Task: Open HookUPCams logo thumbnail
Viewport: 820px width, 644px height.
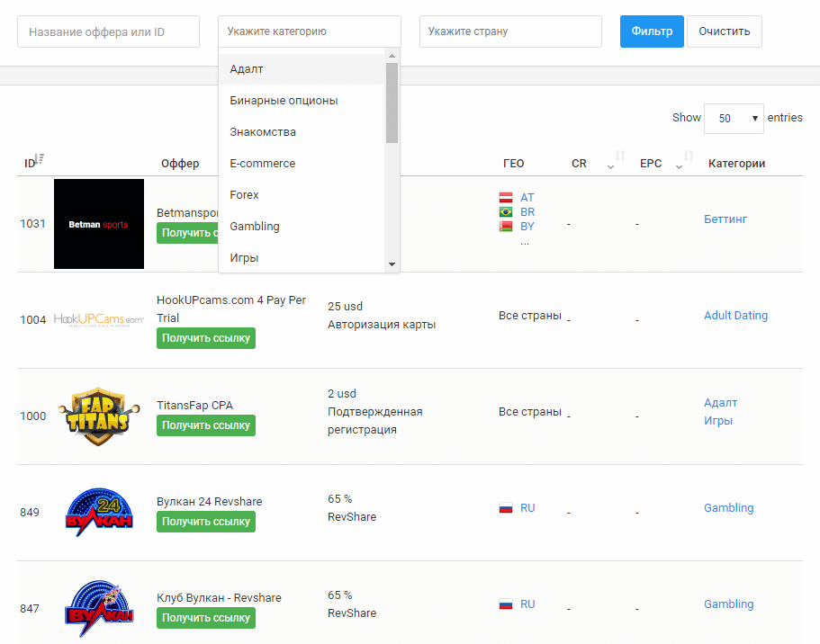Action: click(x=99, y=319)
